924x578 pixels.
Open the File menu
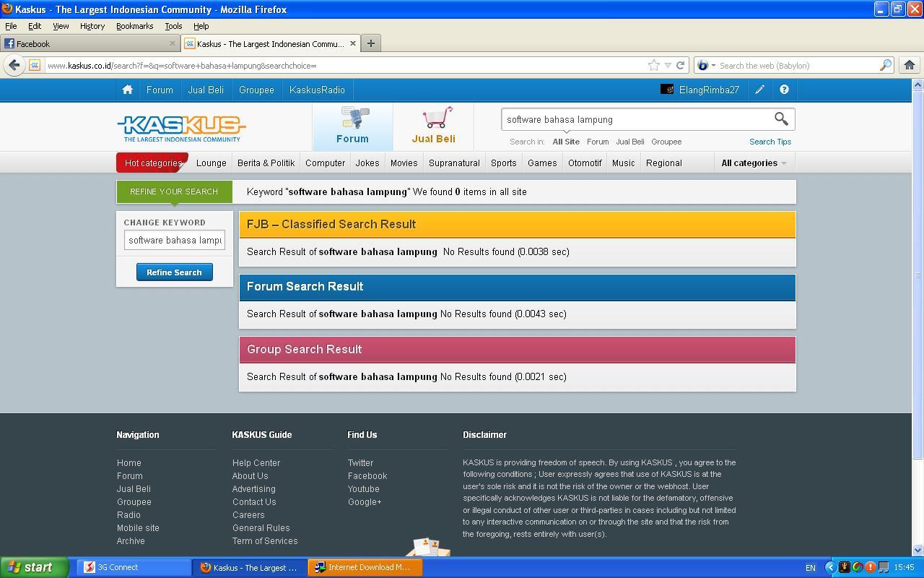pos(11,26)
